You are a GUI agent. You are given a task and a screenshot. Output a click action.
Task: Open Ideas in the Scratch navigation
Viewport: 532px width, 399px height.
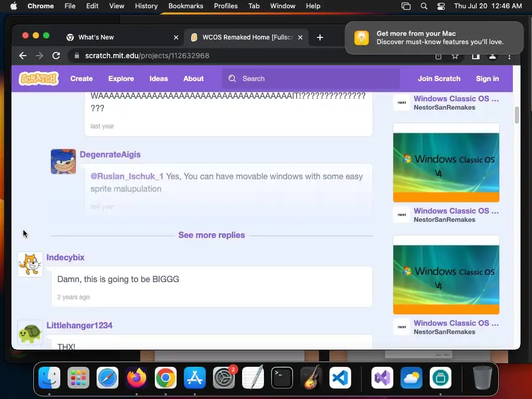coord(159,79)
